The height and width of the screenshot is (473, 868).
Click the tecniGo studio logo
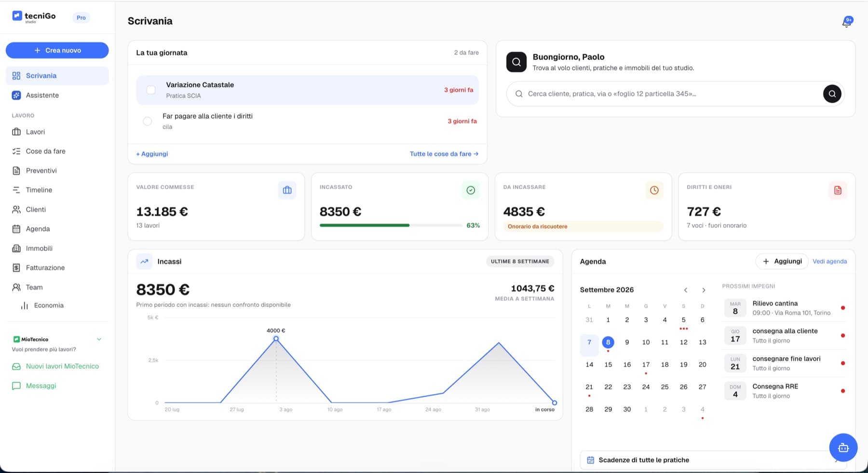point(34,17)
